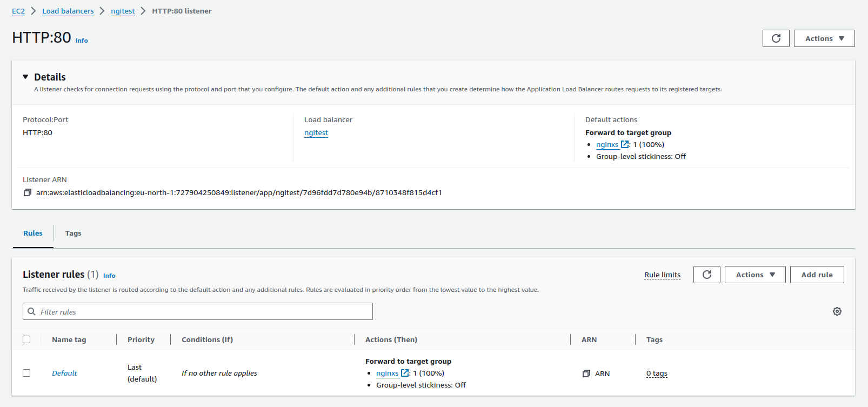The image size is (868, 407).
Task: Open Info link next to Listener rules
Action: click(109, 276)
